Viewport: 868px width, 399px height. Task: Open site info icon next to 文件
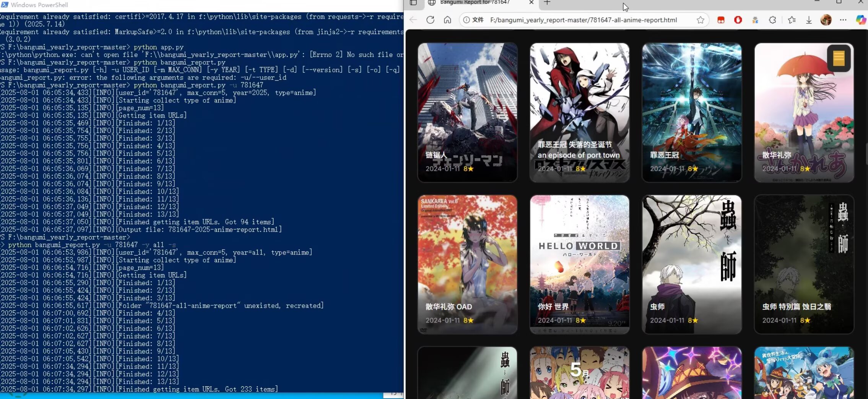[x=467, y=20]
